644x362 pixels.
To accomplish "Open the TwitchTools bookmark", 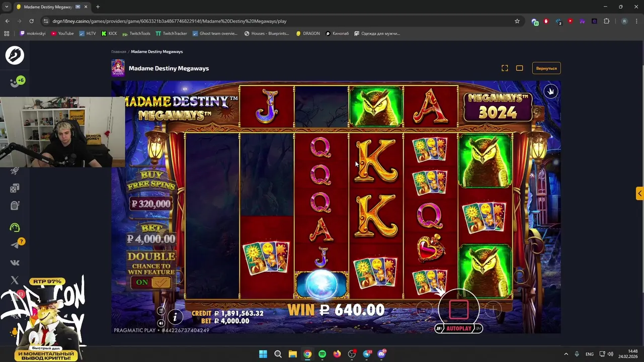I will tap(136, 34).
